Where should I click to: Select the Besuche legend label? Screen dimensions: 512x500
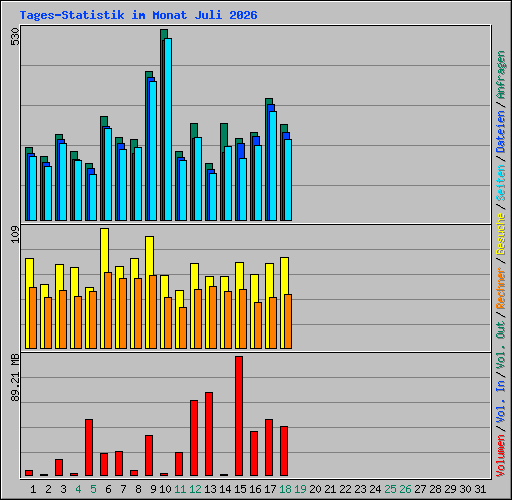[x=501, y=234]
